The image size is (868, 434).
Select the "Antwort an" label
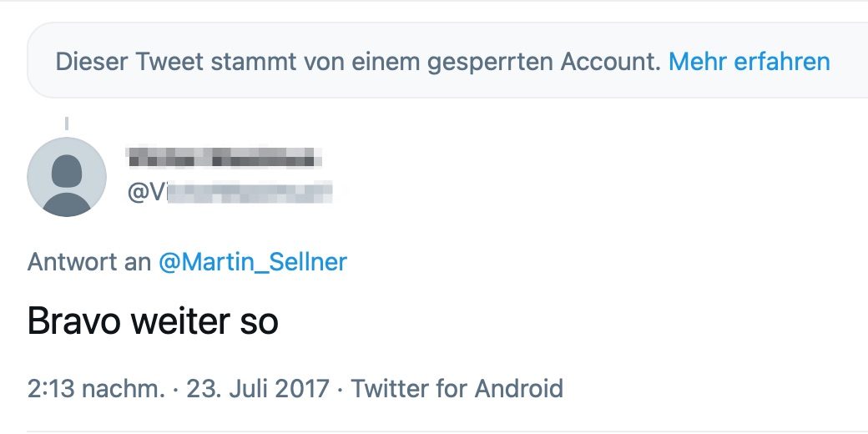[89, 261]
